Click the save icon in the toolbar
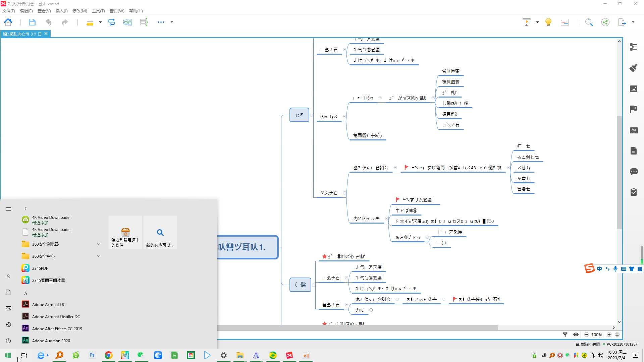The image size is (644, 362). click(x=32, y=22)
